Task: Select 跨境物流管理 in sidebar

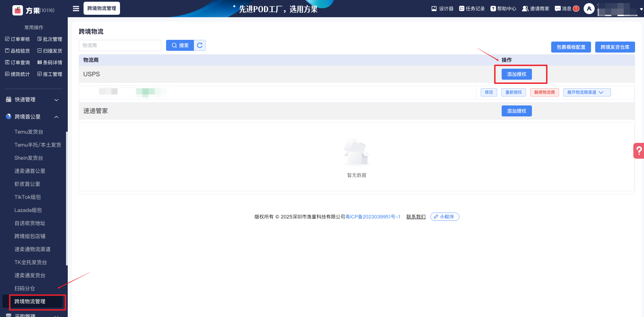Action: tap(33, 302)
